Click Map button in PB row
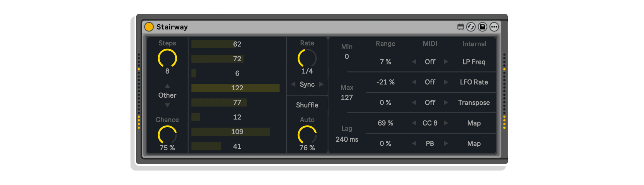Screen dimensions: 644x185 coord(474,144)
